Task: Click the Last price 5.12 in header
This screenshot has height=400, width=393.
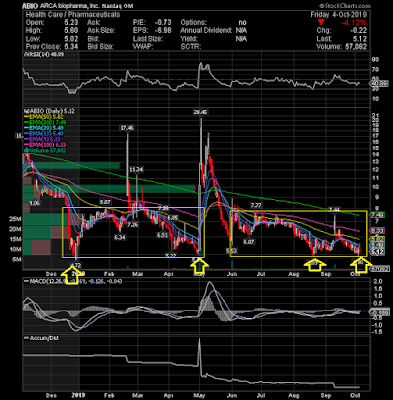Action: [x=360, y=39]
